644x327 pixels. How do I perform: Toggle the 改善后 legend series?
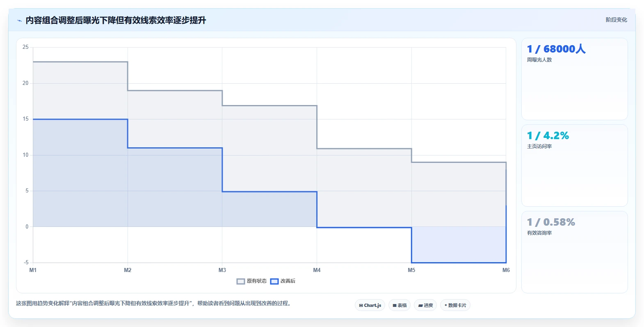(x=283, y=281)
